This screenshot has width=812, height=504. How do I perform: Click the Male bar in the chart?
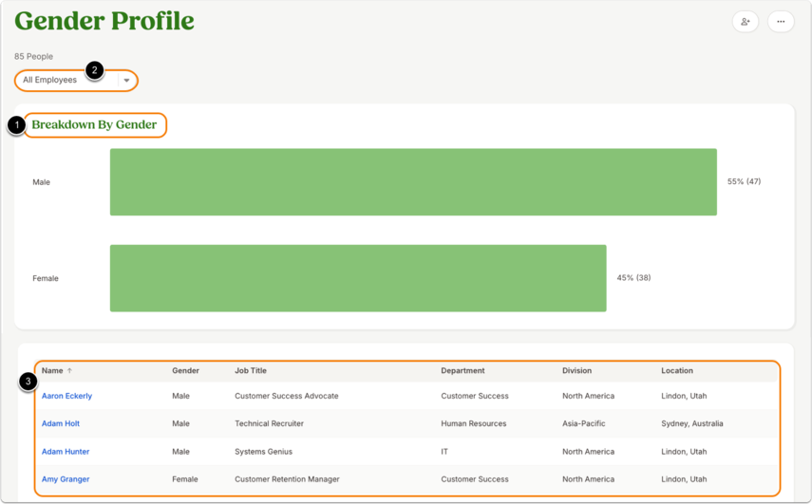click(413, 182)
